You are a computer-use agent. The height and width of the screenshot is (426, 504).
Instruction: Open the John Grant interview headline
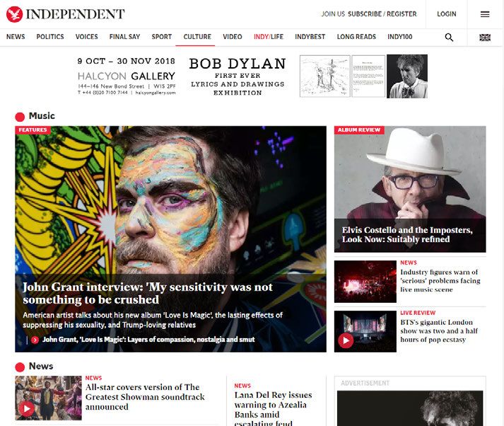[148, 293]
